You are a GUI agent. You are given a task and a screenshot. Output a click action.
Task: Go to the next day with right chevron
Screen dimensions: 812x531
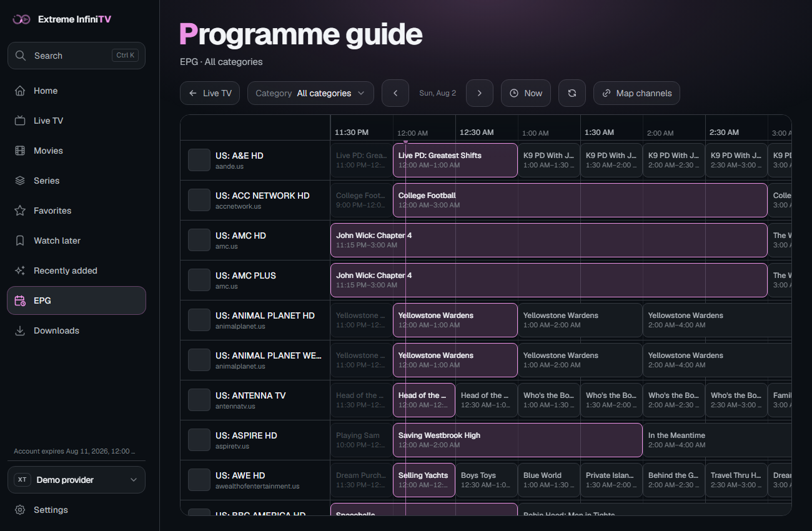(x=480, y=93)
